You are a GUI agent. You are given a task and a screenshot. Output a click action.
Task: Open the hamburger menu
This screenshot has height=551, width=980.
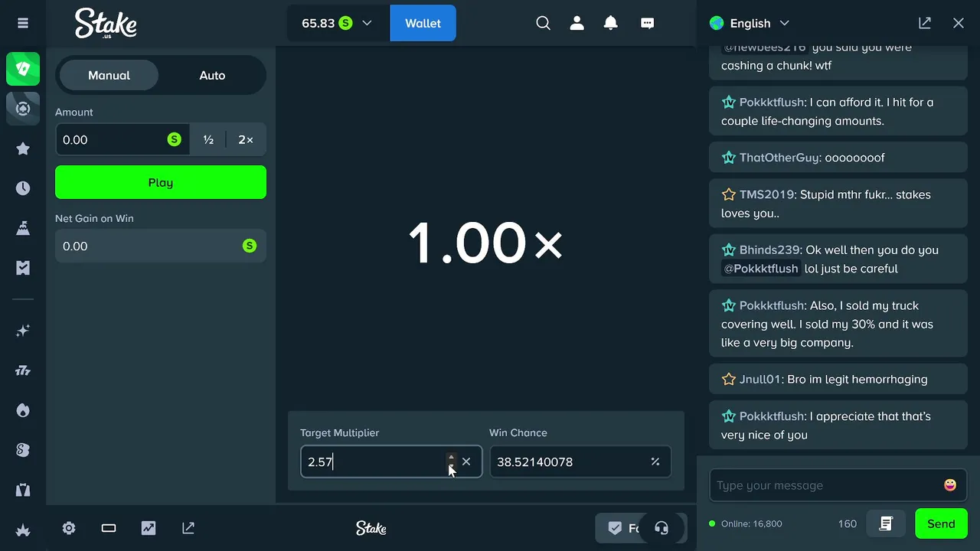point(23,23)
